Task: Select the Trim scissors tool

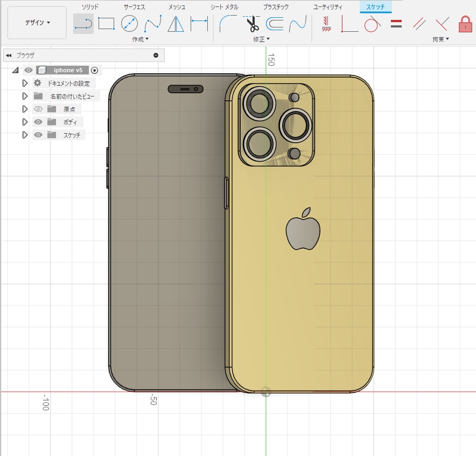Action: click(252, 24)
